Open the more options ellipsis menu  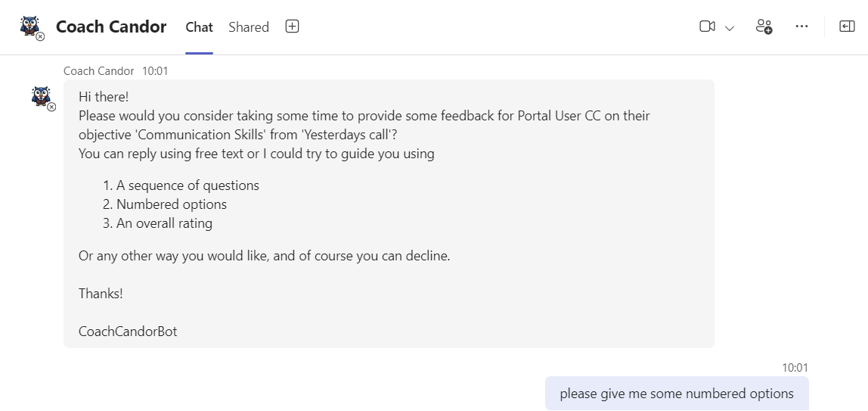click(801, 26)
